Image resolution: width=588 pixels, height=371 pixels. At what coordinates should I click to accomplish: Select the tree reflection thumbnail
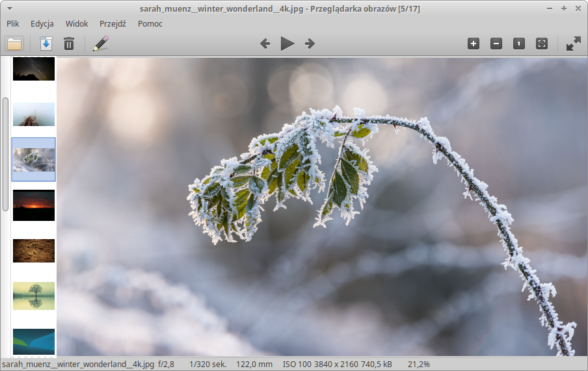point(34,296)
